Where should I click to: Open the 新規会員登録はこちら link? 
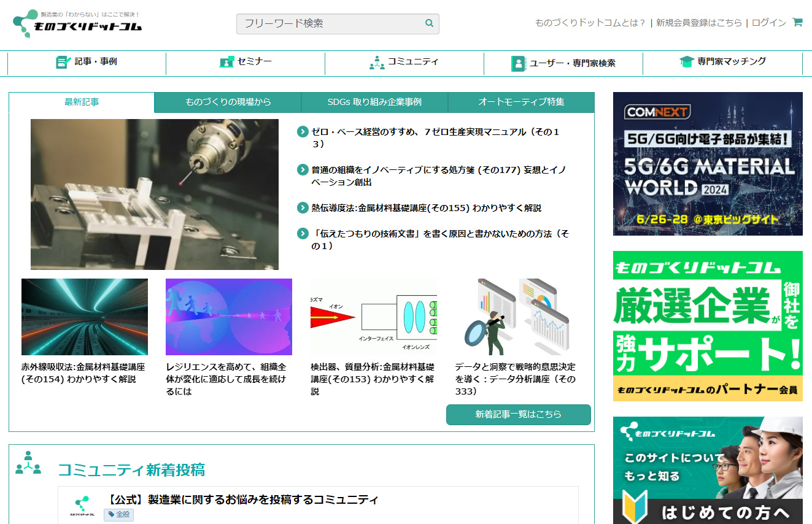pyautogui.click(x=698, y=23)
